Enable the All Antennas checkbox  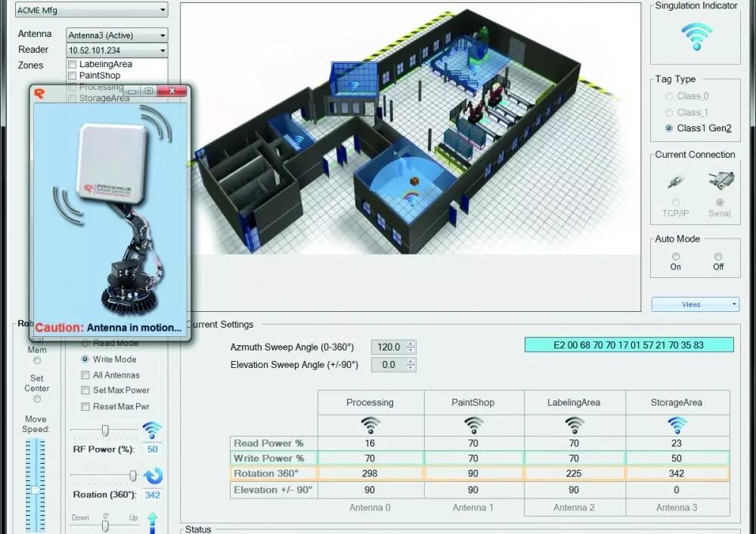click(x=85, y=375)
